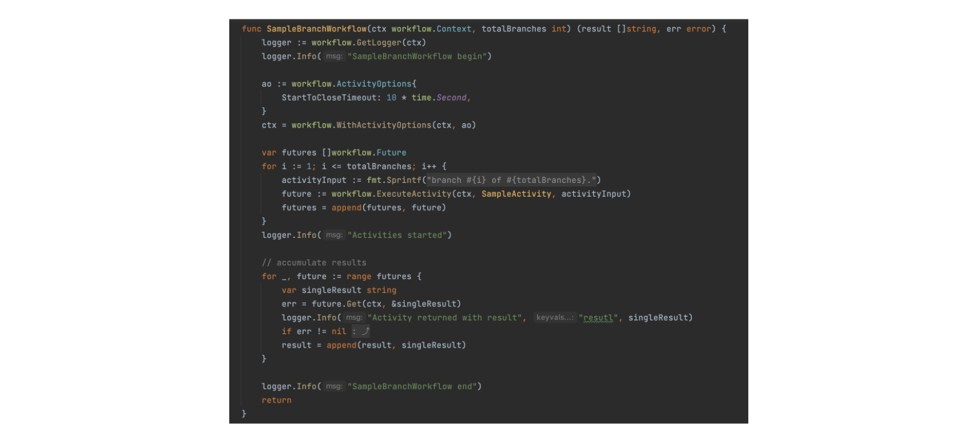
Task: Click the var singleResult string declaration
Action: [339, 290]
